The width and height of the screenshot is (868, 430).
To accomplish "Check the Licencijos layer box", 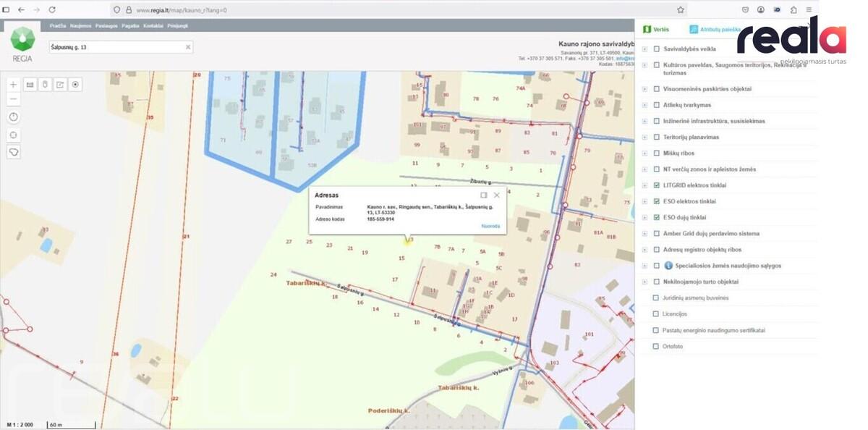I will coord(656,314).
